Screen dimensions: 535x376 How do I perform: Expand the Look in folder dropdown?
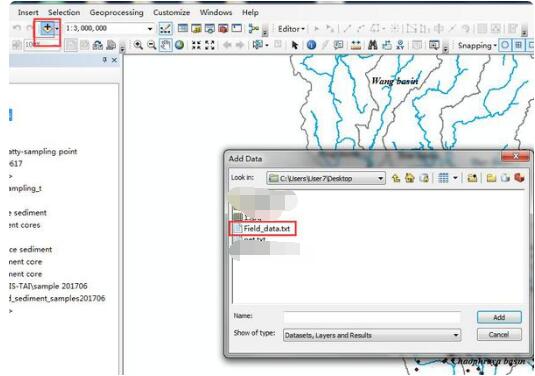(x=380, y=178)
